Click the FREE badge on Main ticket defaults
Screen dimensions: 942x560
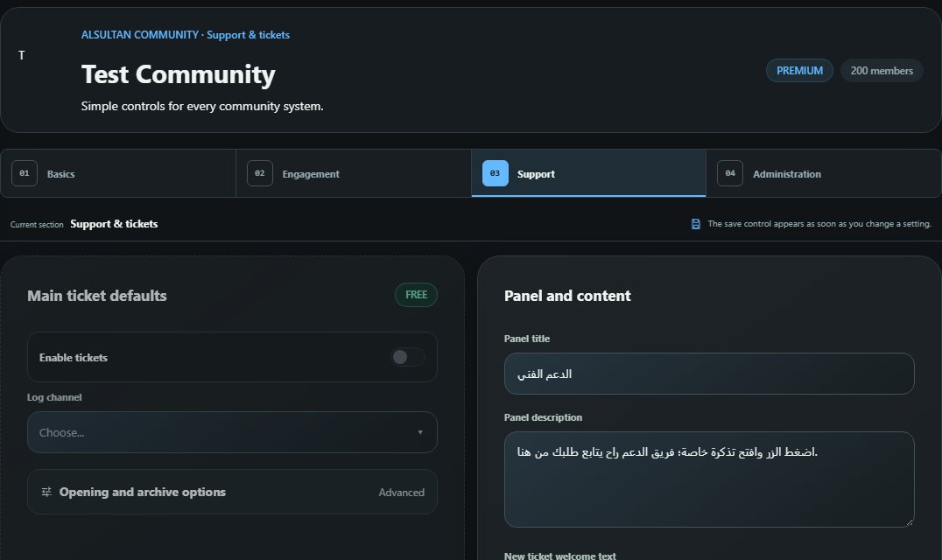point(416,295)
